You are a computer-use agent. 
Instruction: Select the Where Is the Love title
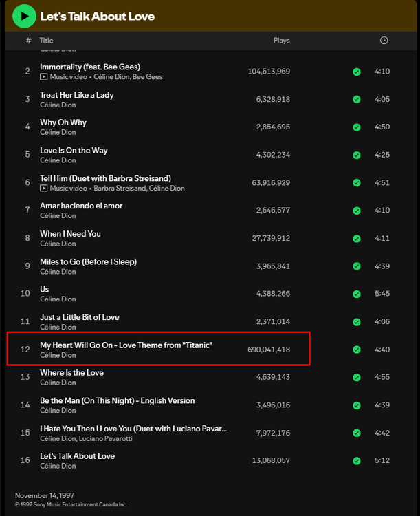(x=71, y=372)
